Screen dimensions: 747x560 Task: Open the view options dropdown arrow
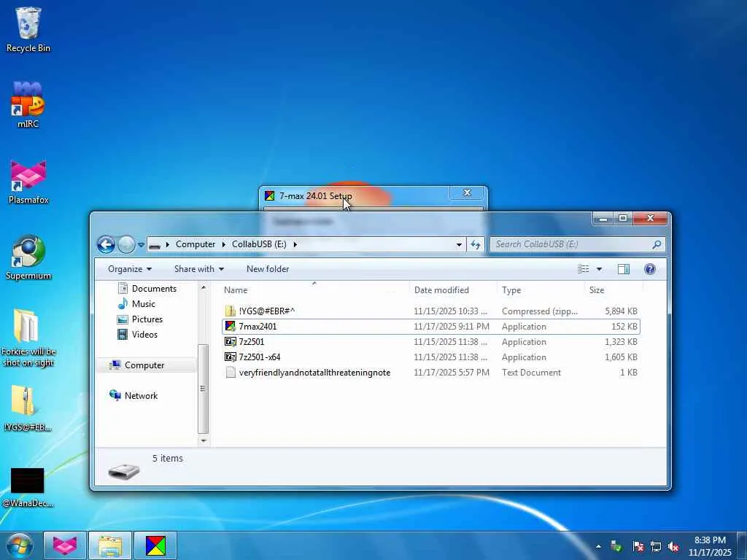600,269
